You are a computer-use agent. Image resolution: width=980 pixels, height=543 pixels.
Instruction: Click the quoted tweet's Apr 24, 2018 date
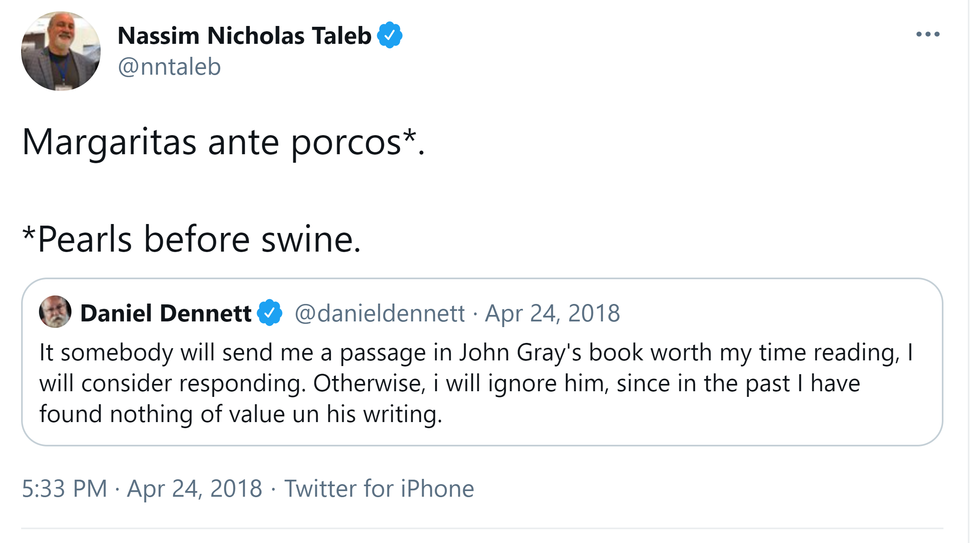(x=553, y=313)
